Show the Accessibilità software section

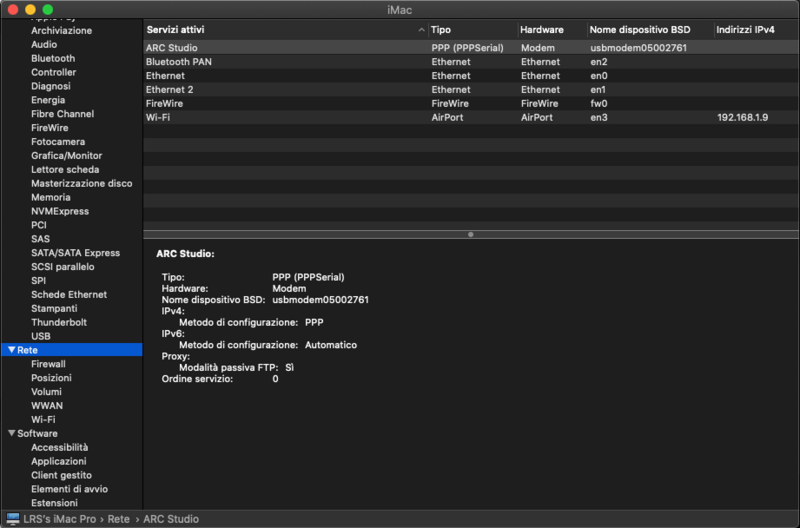point(59,448)
